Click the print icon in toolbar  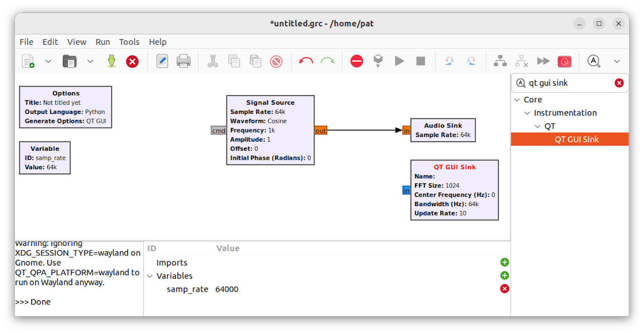pyautogui.click(x=183, y=61)
